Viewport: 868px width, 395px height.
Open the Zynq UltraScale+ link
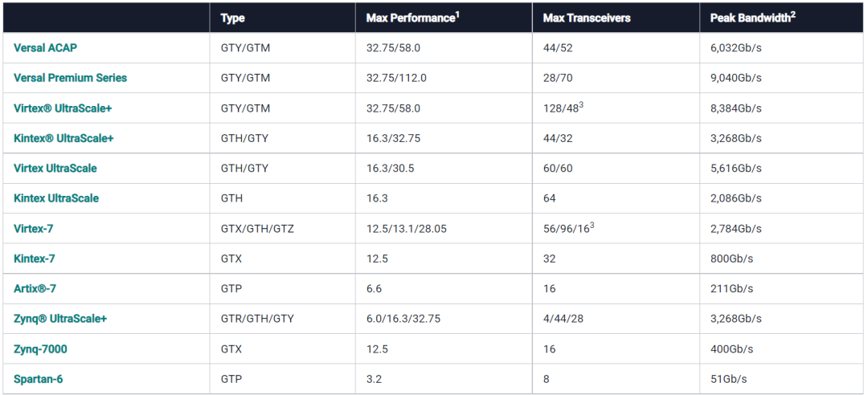60,319
